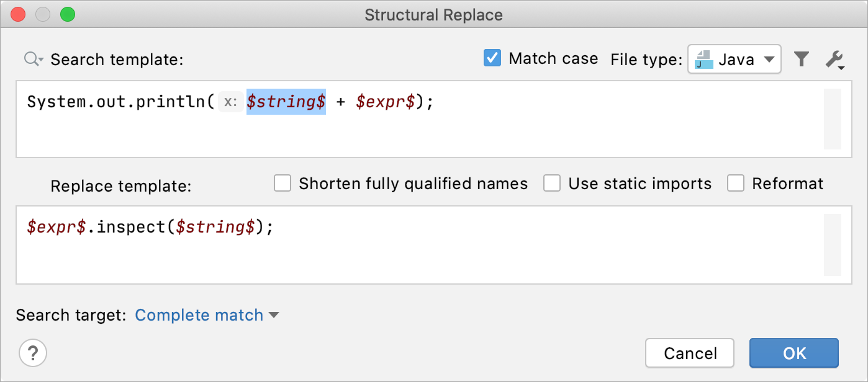Enable Shorten fully qualified names
Image resolution: width=868 pixels, height=382 pixels.
pyautogui.click(x=283, y=184)
